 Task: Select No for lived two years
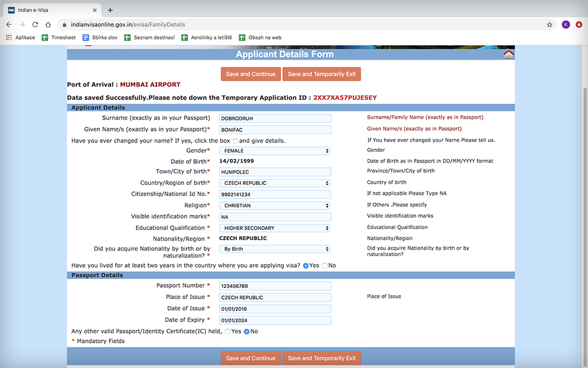(x=325, y=266)
